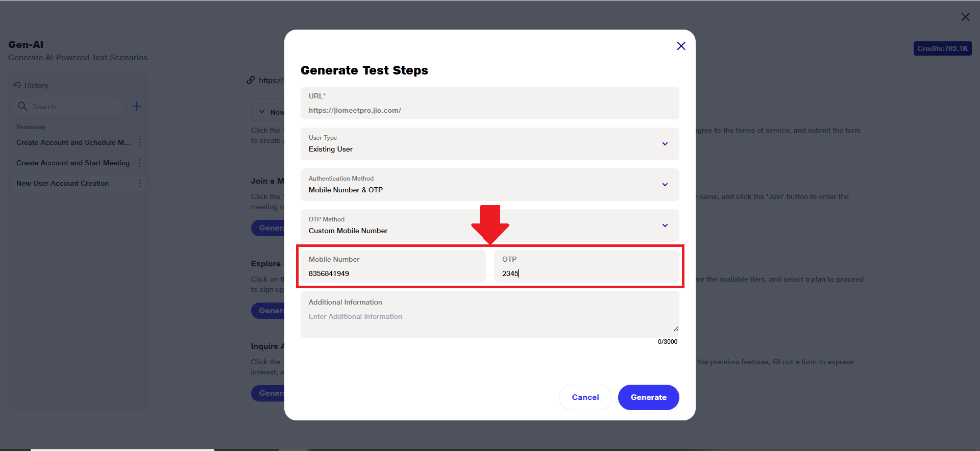
Task: Click the link icon beside URL
Action: pos(251,80)
